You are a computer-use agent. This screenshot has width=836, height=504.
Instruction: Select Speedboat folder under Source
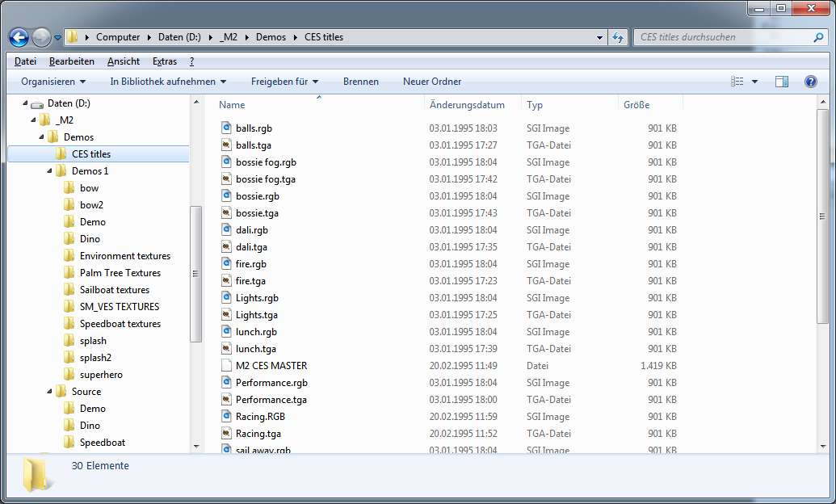(x=102, y=443)
